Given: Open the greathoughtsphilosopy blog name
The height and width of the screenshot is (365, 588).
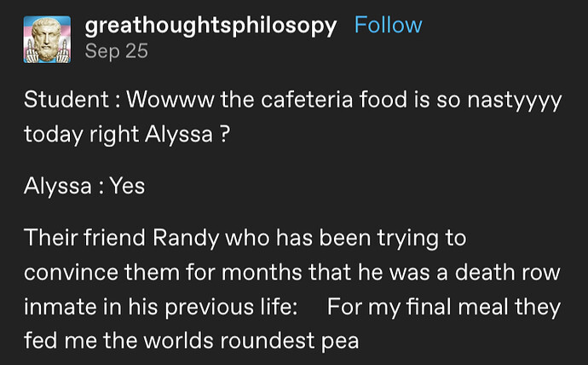Looking at the screenshot, I should click(x=210, y=26).
